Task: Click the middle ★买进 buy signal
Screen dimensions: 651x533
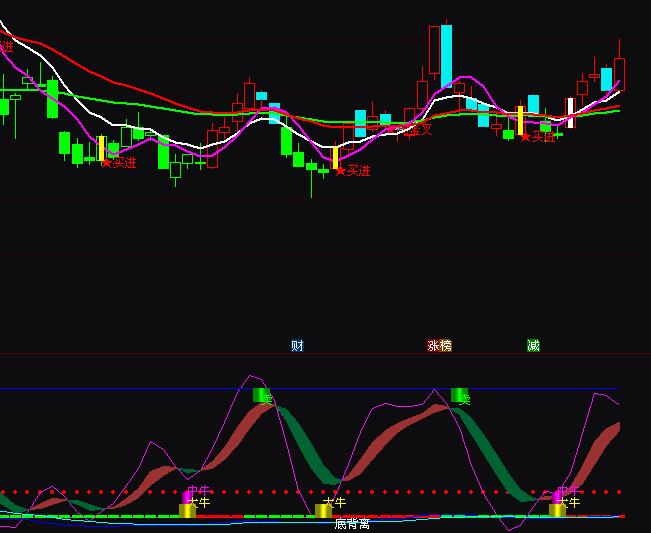Action: tap(352, 171)
